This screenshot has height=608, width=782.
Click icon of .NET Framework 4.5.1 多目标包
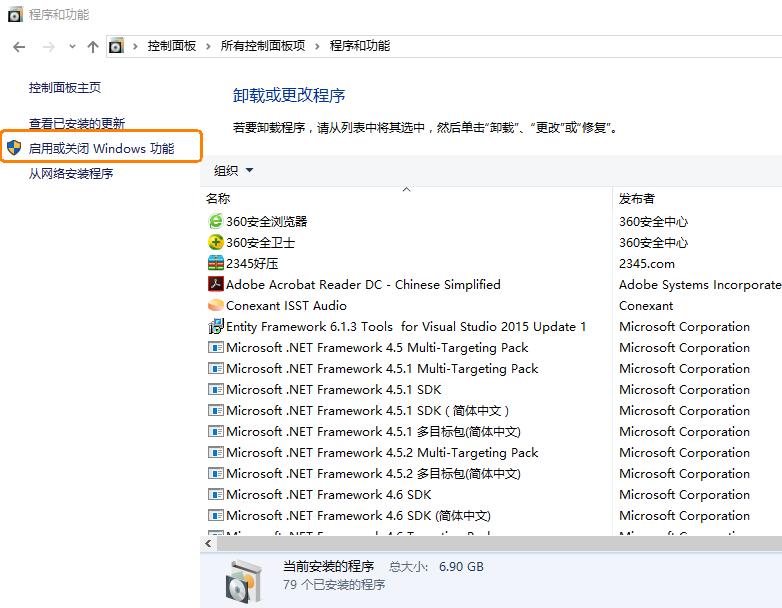(215, 431)
